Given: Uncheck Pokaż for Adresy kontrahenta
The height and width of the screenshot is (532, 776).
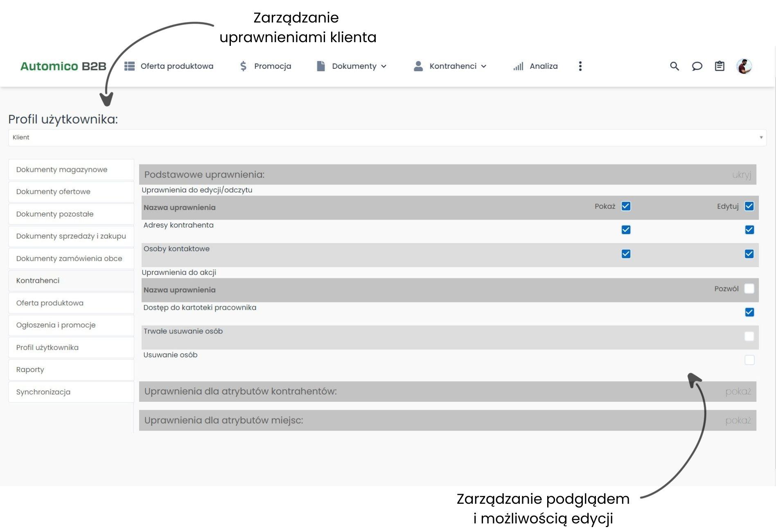Looking at the screenshot, I should [626, 230].
